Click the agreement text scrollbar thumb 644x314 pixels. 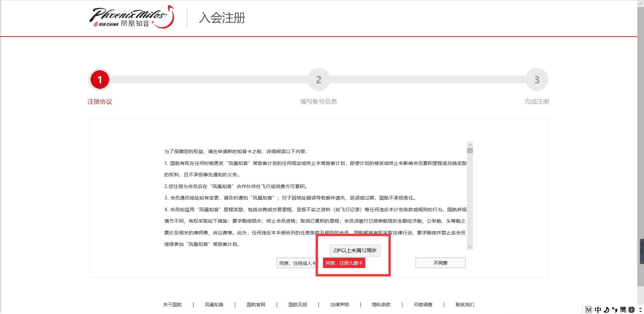[470, 150]
